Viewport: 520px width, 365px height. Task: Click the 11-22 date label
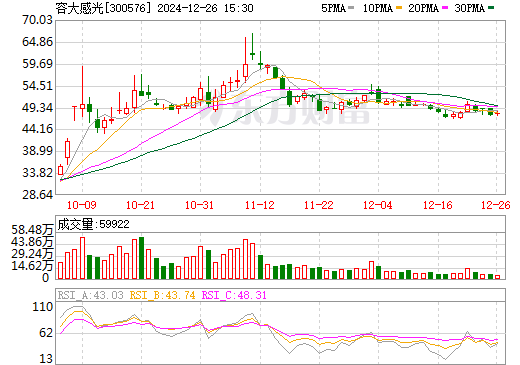[319, 205]
